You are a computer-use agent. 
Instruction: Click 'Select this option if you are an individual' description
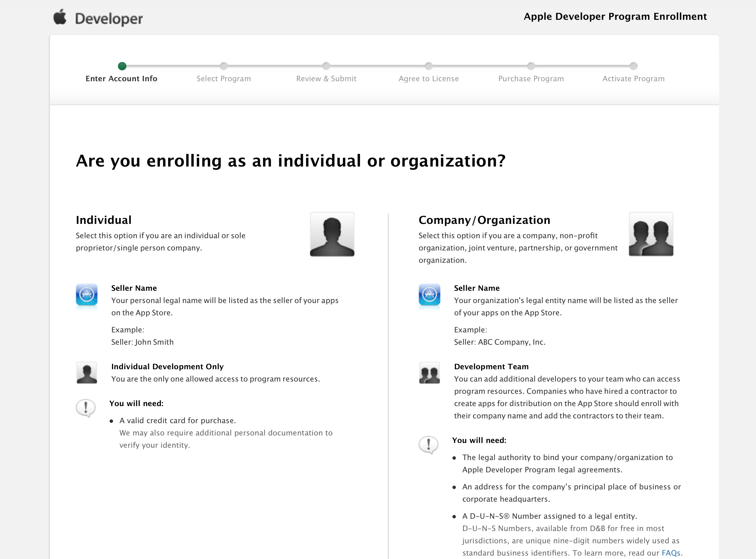[x=160, y=242]
